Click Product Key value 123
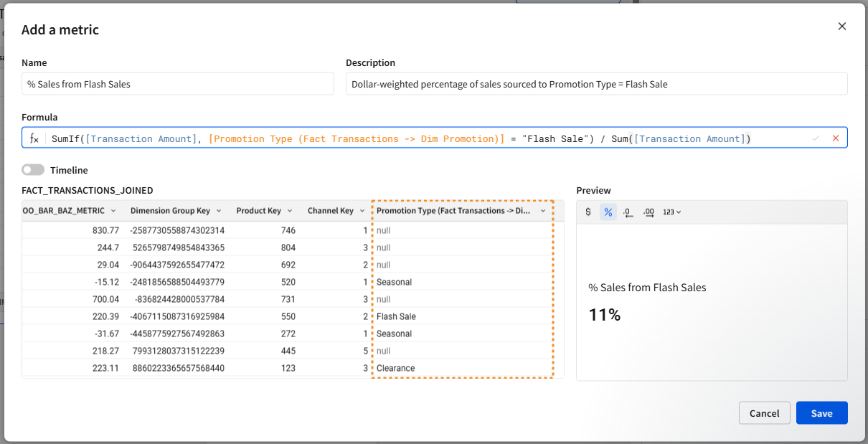This screenshot has width=868, height=444. [x=288, y=368]
